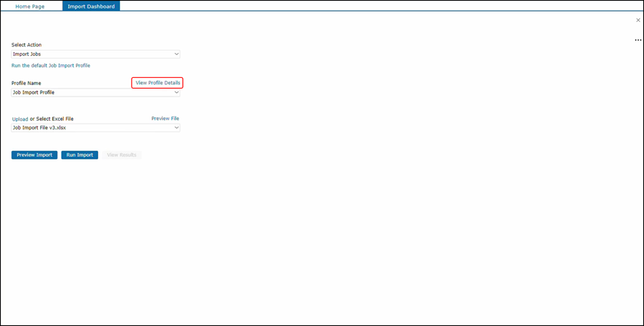Close the Import Dashboard panel with the X
Viewport: 644px width, 326px height.
click(x=638, y=20)
